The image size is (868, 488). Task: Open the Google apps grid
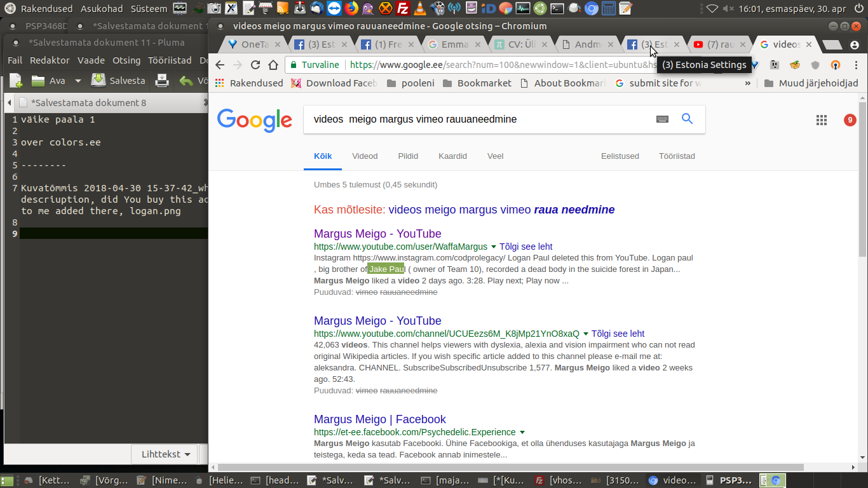(822, 120)
